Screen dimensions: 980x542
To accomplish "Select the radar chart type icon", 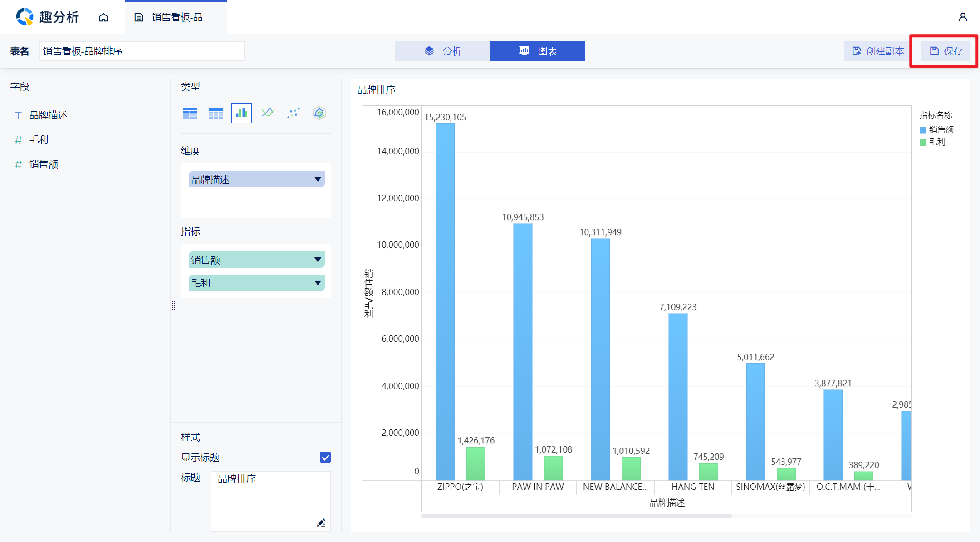I will [x=319, y=113].
